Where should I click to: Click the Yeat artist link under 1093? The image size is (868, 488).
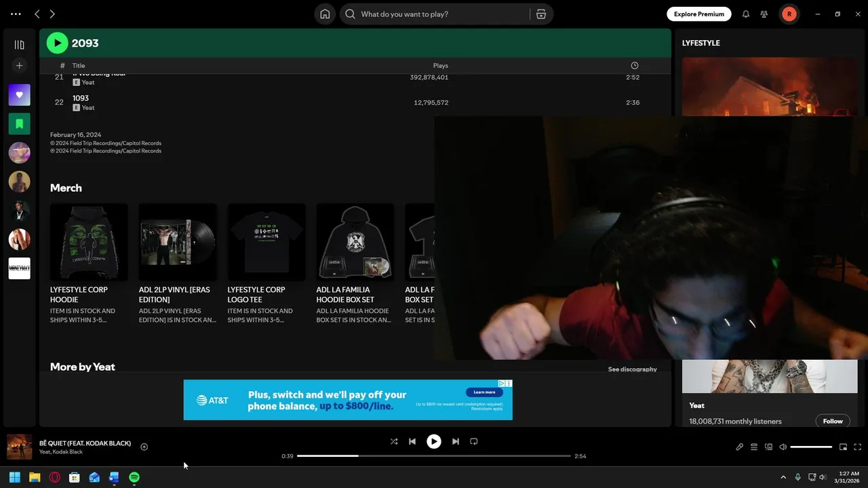pos(88,108)
